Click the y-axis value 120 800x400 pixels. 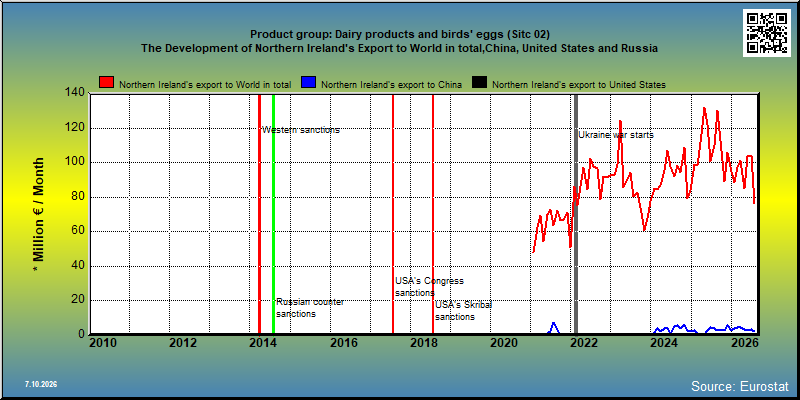point(74,128)
